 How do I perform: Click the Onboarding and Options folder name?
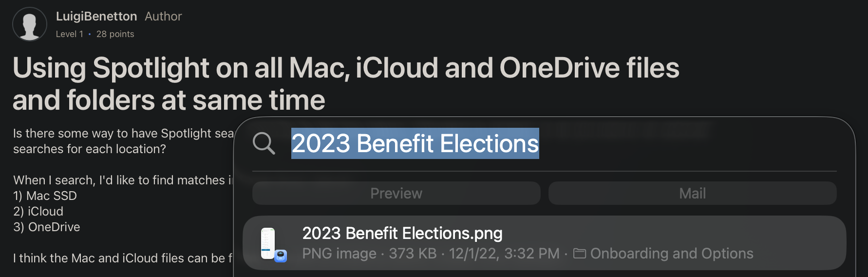(672, 254)
